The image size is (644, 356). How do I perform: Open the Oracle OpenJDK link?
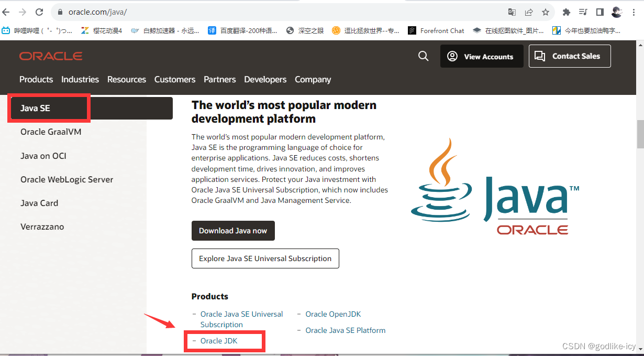pyautogui.click(x=334, y=314)
